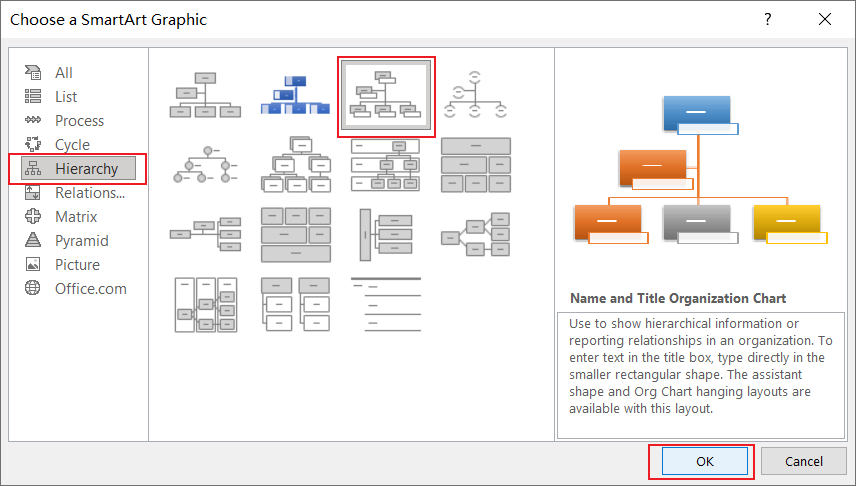Choose the Hierarchy List two-column layout
Screen dimensions: 856x486
point(295,305)
